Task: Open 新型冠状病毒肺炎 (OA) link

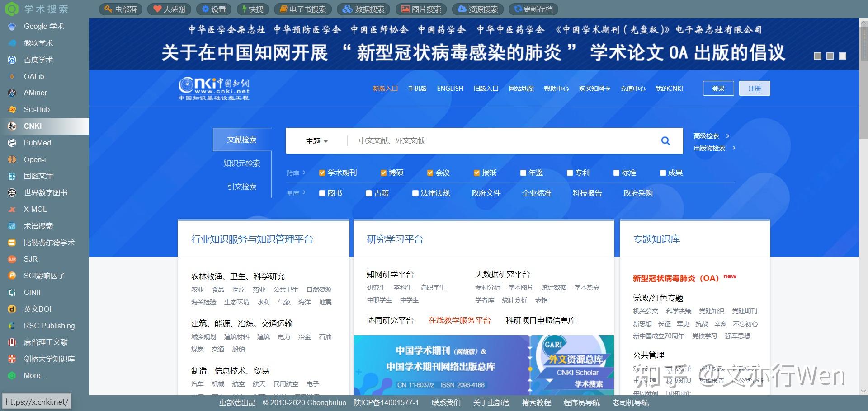Action: (676, 278)
